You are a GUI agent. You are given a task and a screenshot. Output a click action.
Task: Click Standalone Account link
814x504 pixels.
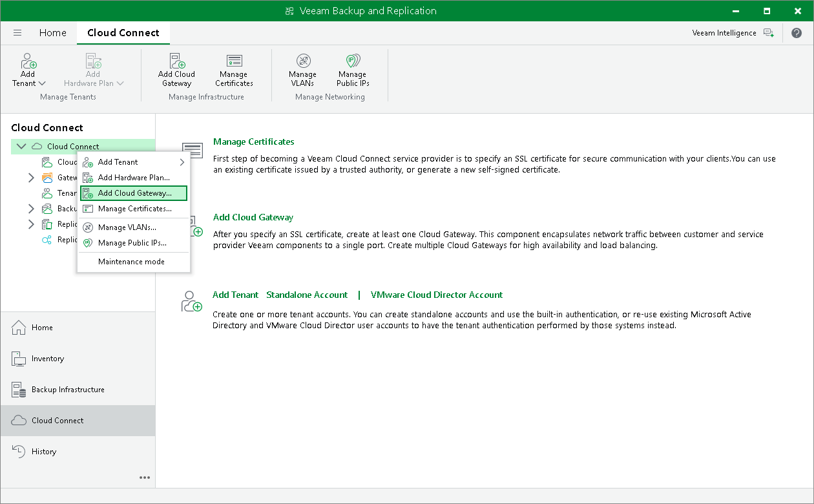307,295
